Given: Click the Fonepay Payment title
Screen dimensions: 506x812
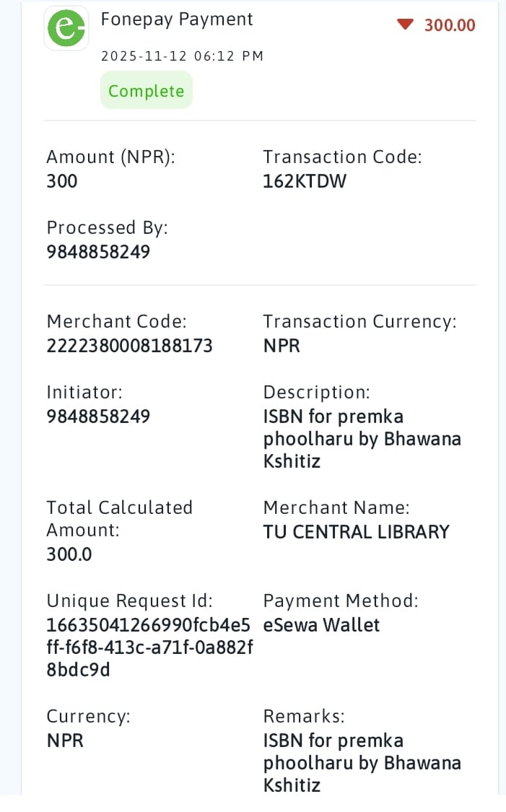Looking at the screenshot, I should coord(177,19).
